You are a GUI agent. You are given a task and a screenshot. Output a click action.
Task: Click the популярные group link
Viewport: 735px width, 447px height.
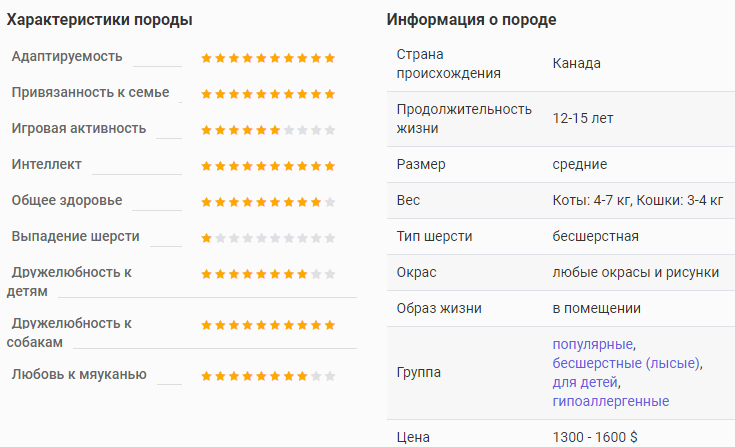(593, 344)
